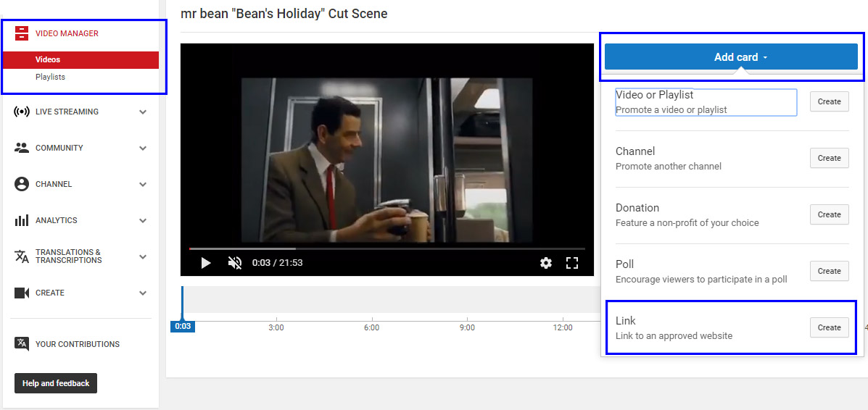Click the 6:00 timeline label
The image size is (868, 410).
(x=372, y=327)
